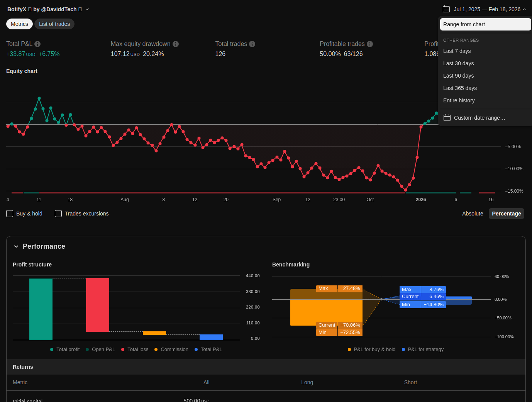The image size is (532, 402).
Task: Select Entire history range option
Action: (x=459, y=100)
